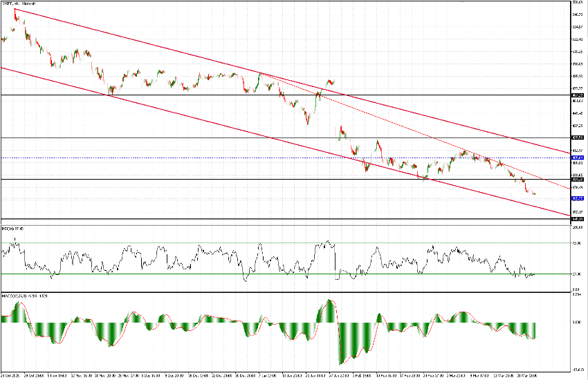This screenshot has width=588, height=380.
Task: Click the deepest green MACD histogram trough
Action: [340, 359]
